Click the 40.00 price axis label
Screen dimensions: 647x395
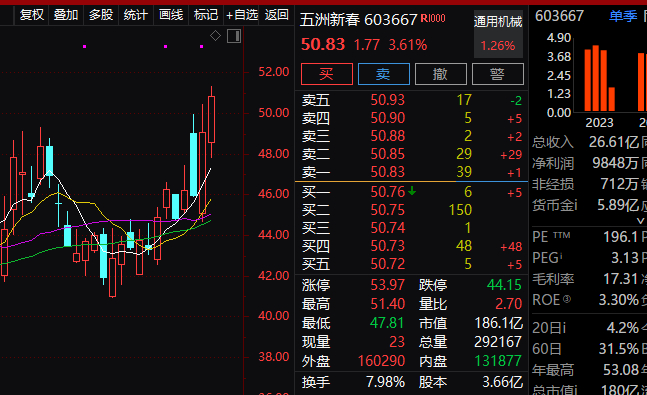coord(274,316)
